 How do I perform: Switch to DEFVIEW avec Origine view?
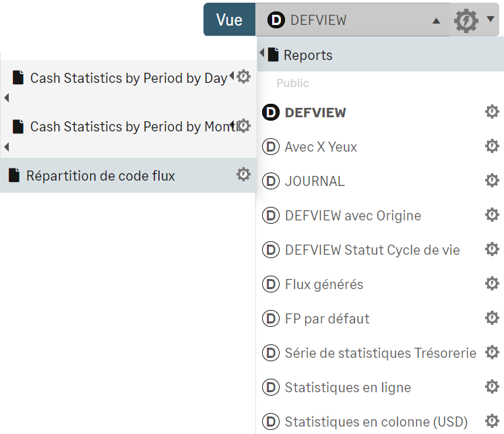point(352,216)
